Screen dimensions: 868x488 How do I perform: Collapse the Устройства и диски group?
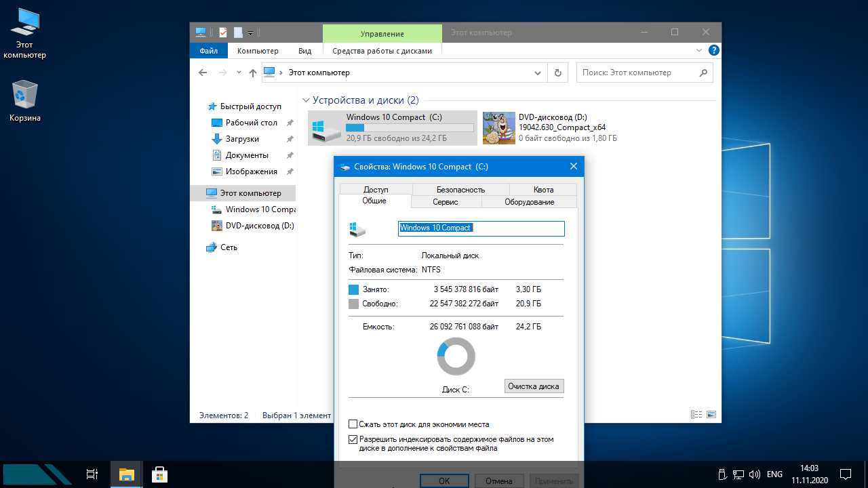coord(306,100)
